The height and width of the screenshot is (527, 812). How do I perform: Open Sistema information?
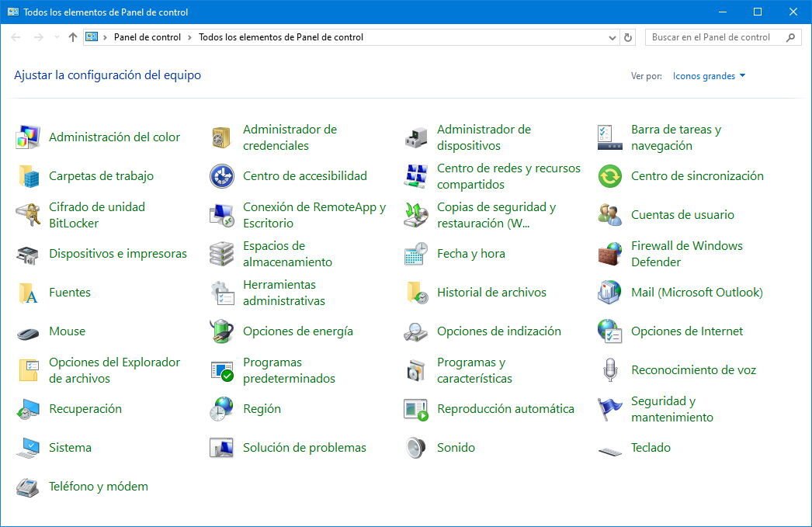70,447
